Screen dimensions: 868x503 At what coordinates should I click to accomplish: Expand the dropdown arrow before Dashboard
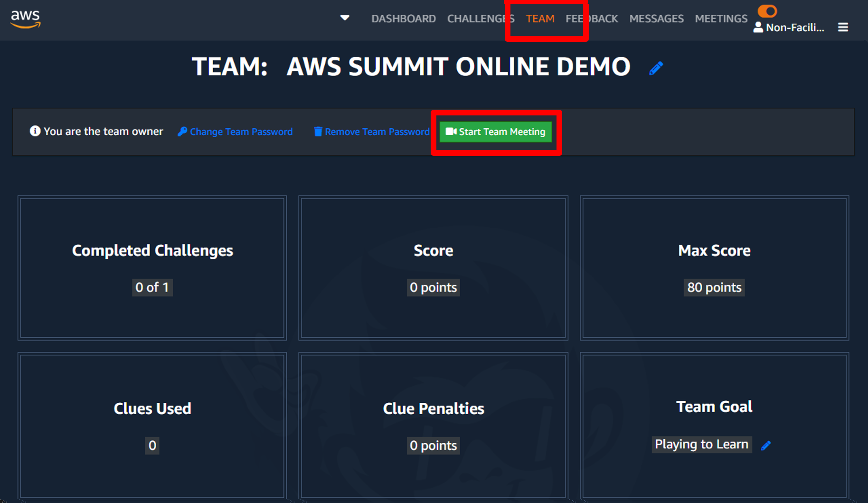[345, 18]
